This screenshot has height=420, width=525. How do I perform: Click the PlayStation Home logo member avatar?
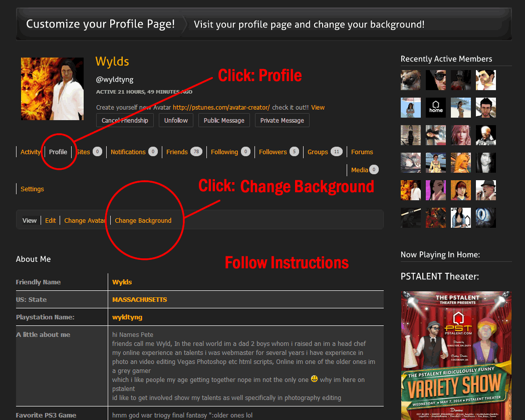tap(435, 108)
